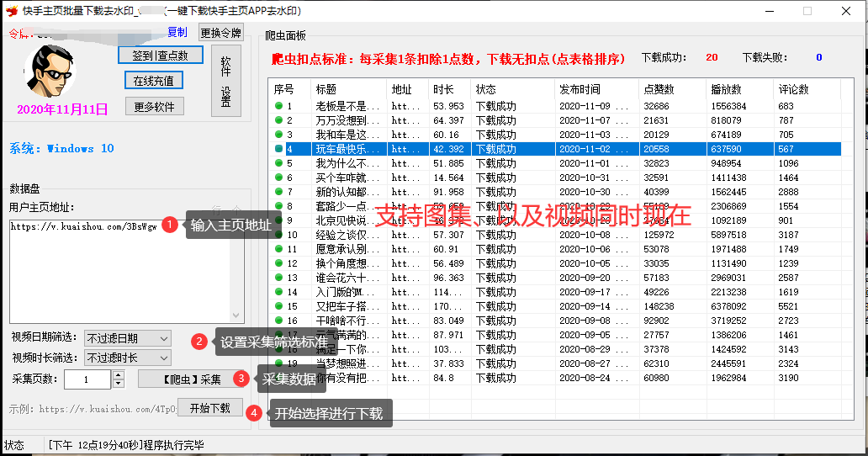Open 视频日期筛选 dropdown

pyautogui.click(x=128, y=338)
